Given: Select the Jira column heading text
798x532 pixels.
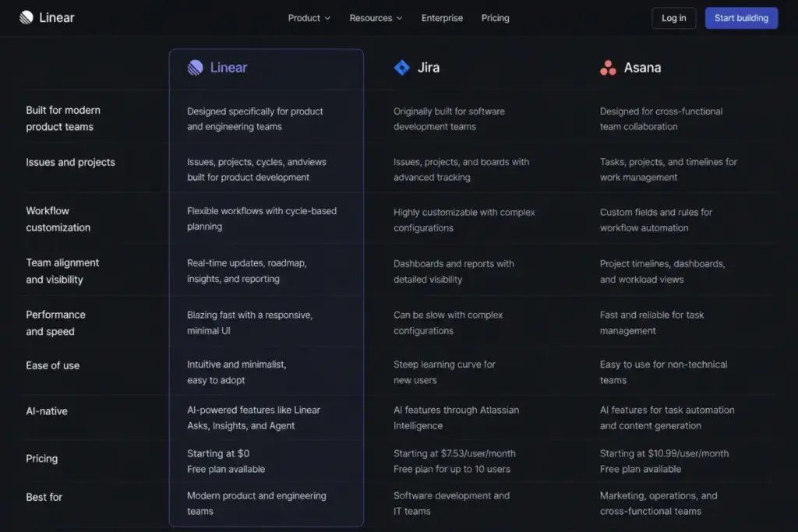Looking at the screenshot, I should point(429,68).
